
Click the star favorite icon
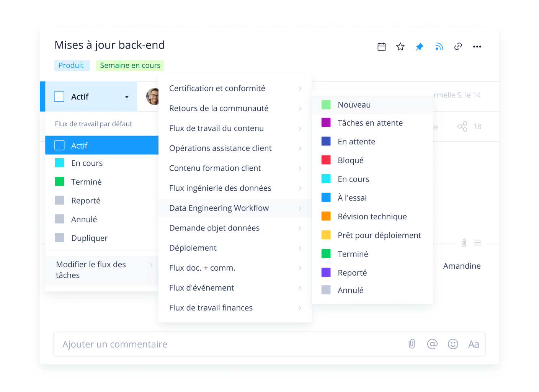tap(400, 47)
